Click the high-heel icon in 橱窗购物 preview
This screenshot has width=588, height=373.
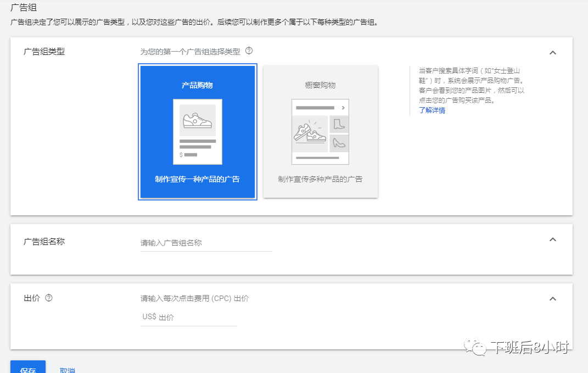pos(338,143)
